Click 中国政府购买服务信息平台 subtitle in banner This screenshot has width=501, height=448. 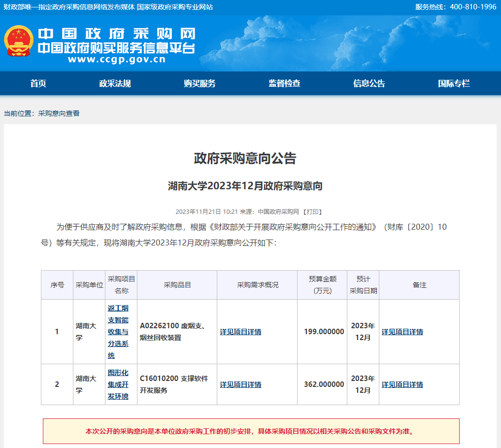click(x=116, y=48)
